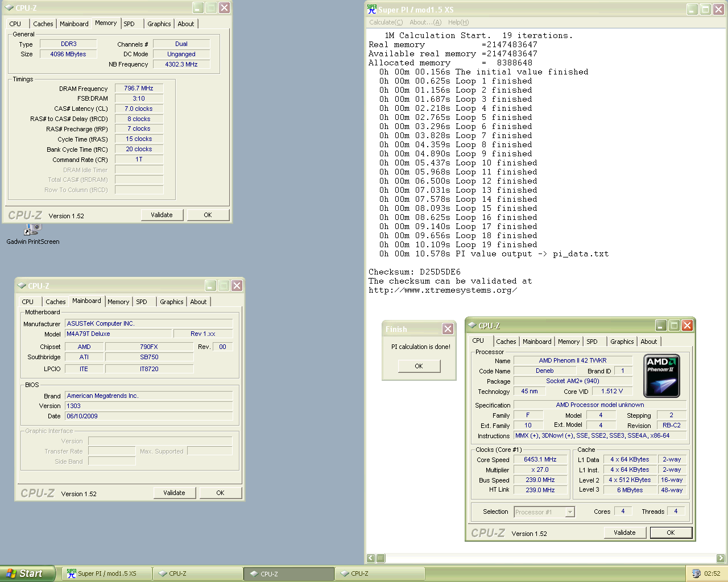Click BIOS Version value 1303
This screenshot has width=728, height=582.
tap(148, 406)
